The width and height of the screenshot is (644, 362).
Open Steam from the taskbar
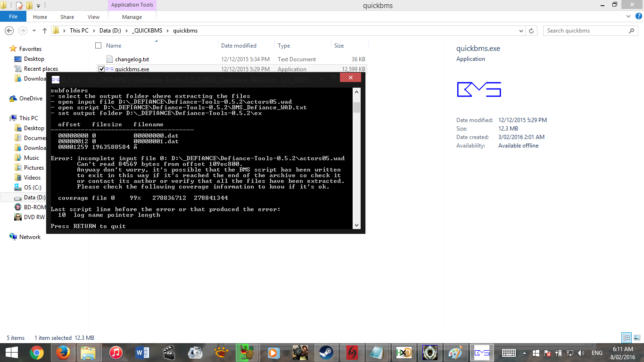pyautogui.click(x=325, y=353)
